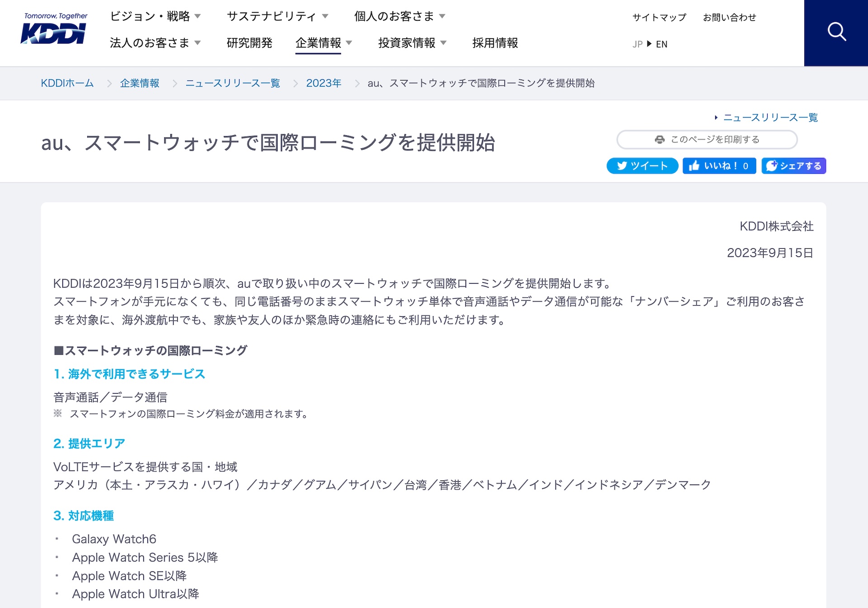Open the サイトマップ link
868x608 pixels.
(659, 18)
